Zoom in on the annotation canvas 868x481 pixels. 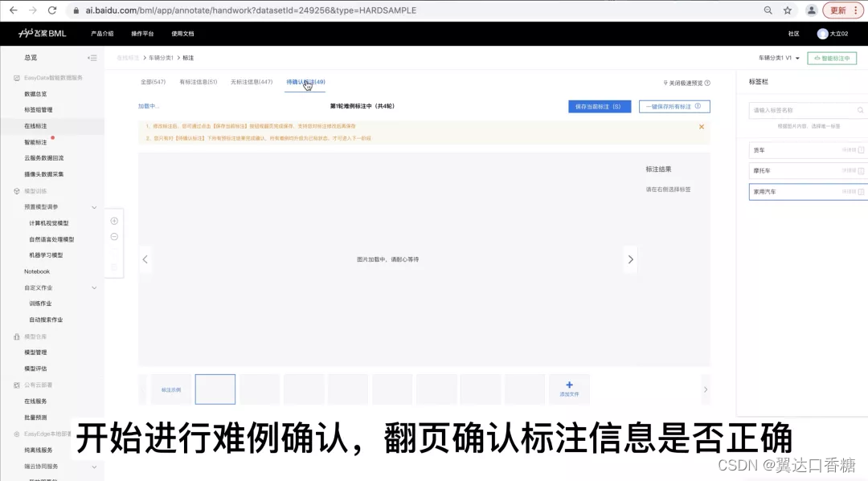coord(114,220)
